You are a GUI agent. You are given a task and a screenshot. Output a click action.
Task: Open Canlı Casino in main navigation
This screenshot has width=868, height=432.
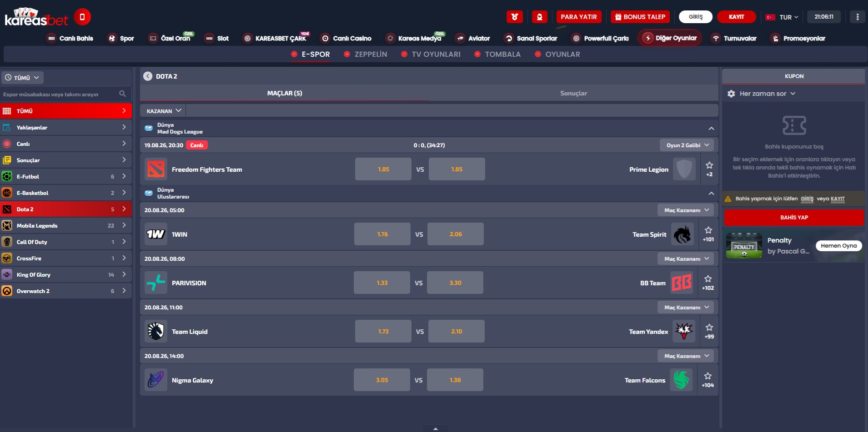point(346,38)
